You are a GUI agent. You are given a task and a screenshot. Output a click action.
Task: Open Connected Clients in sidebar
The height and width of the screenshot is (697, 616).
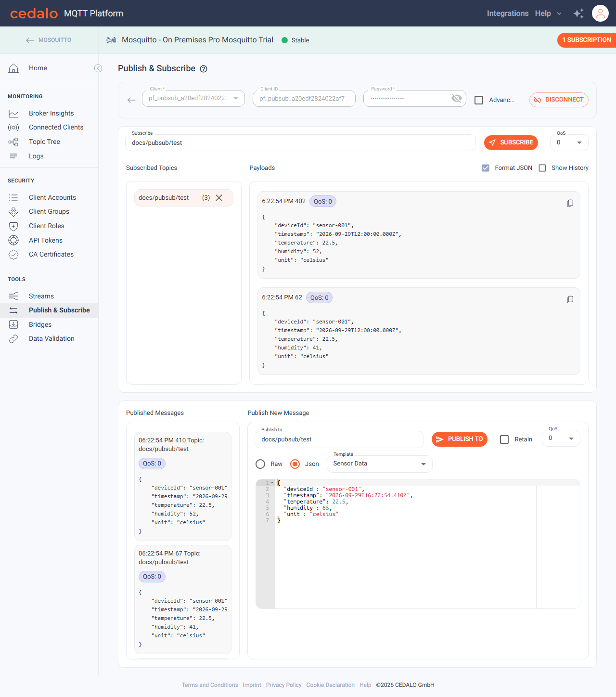pyautogui.click(x=49, y=128)
